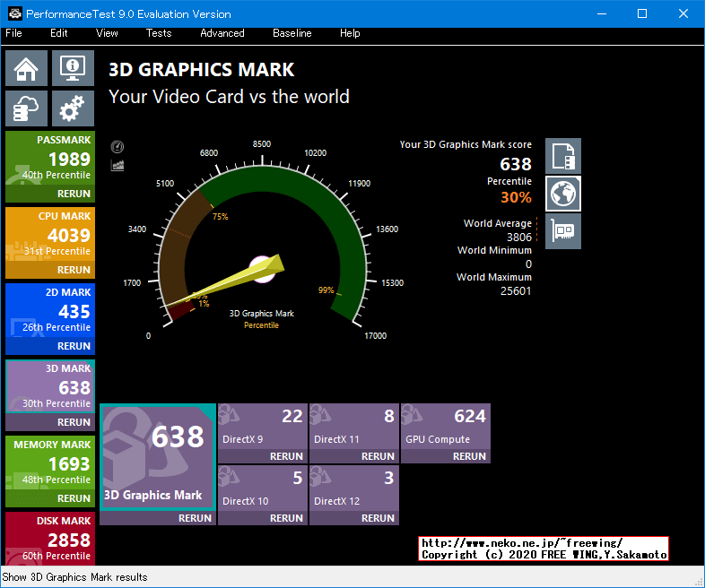Image resolution: width=705 pixels, height=588 pixels.
Task: Select the world globe comparison icon
Action: pos(563,194)
